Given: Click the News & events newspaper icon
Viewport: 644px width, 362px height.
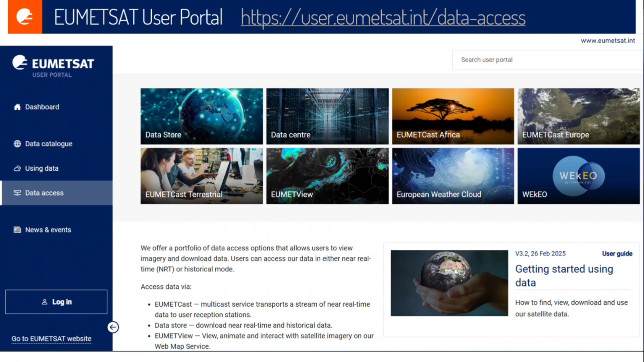Looking at the screenshot, I should point(17,230).
